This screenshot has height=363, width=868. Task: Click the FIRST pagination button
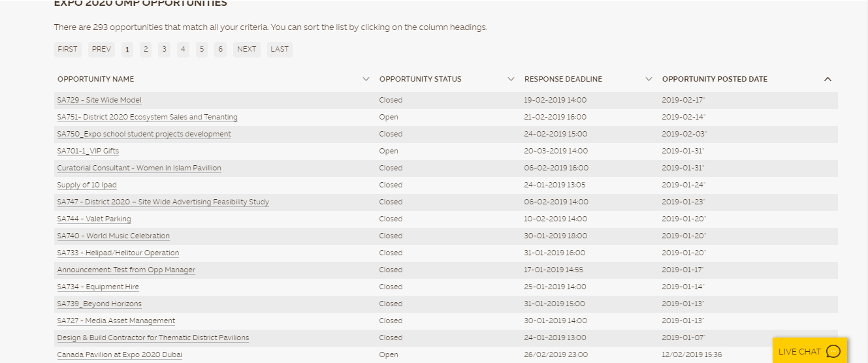point(67,49)
